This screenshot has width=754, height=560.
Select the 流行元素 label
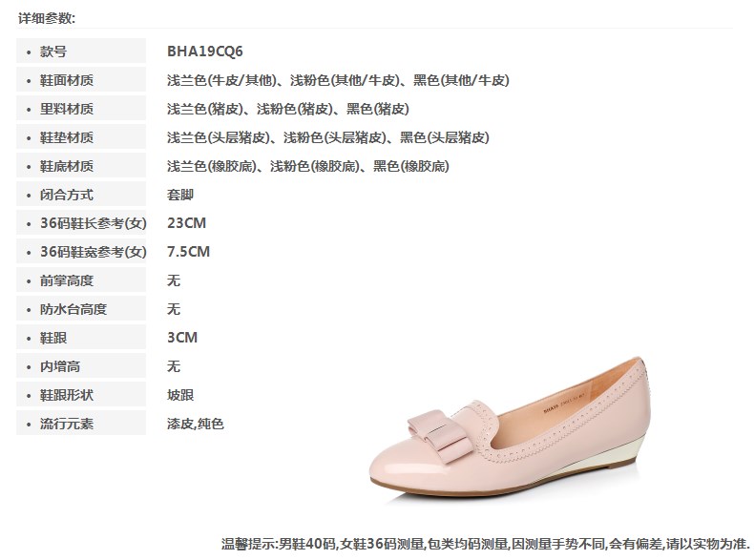click(81, 423)
